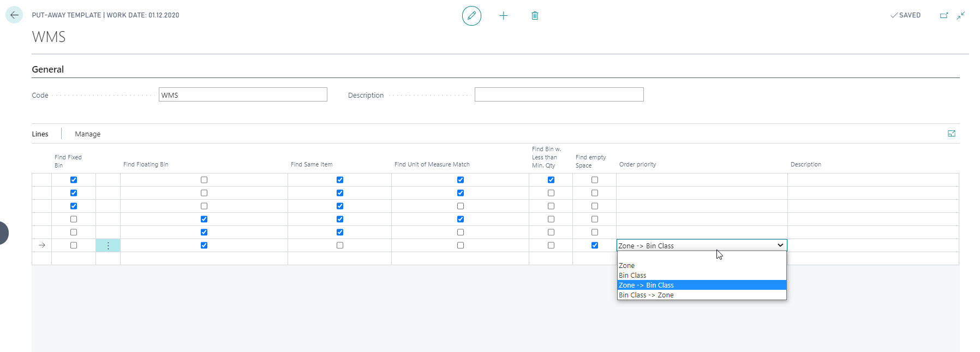980x352 pixels.
Task: Click the 'Find empty Space' column header
Action: (591, 161)
